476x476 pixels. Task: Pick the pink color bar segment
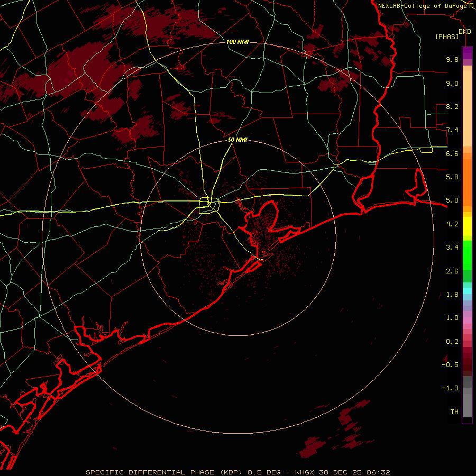point(467,321)
